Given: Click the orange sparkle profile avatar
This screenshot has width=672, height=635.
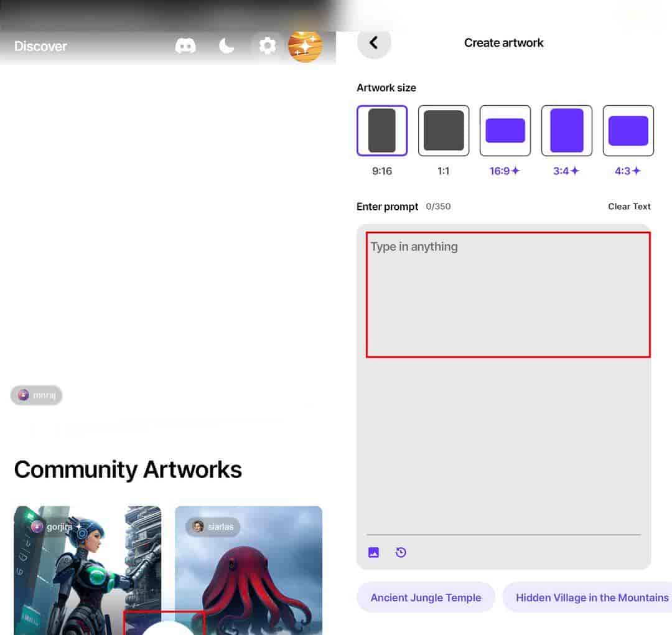Looking at the screenshot, I should coord(305,46).
